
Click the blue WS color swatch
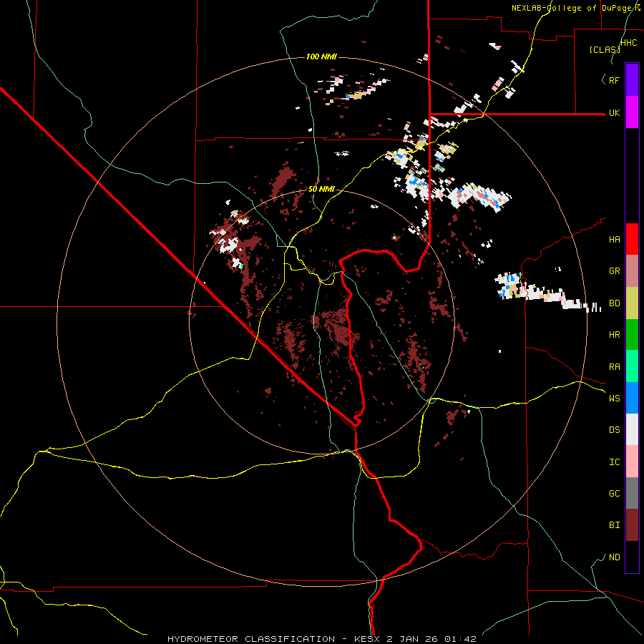(x=632, y=398)
